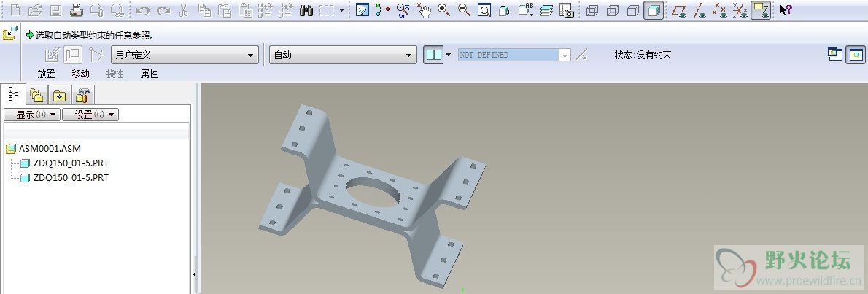Open the 用户定义 constraint set dropdown
Viewport: 868px width, 294px height.
[185, 55]
